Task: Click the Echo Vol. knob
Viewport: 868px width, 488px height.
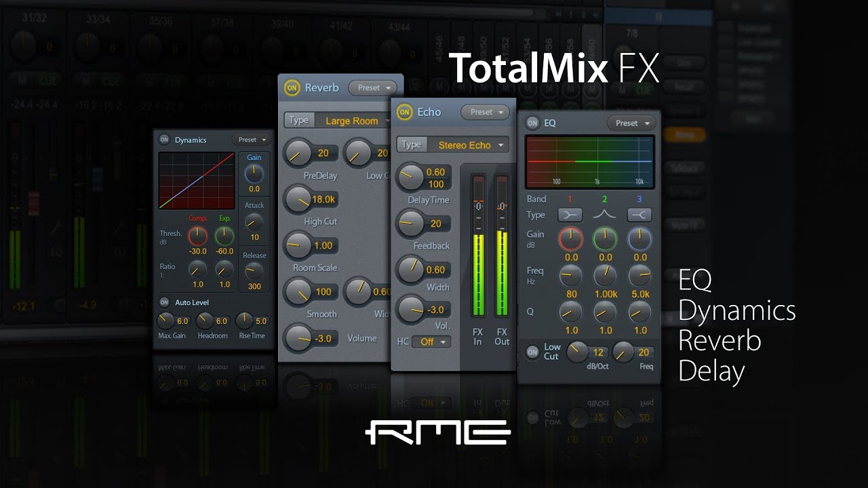Action: tap(410, 310)
